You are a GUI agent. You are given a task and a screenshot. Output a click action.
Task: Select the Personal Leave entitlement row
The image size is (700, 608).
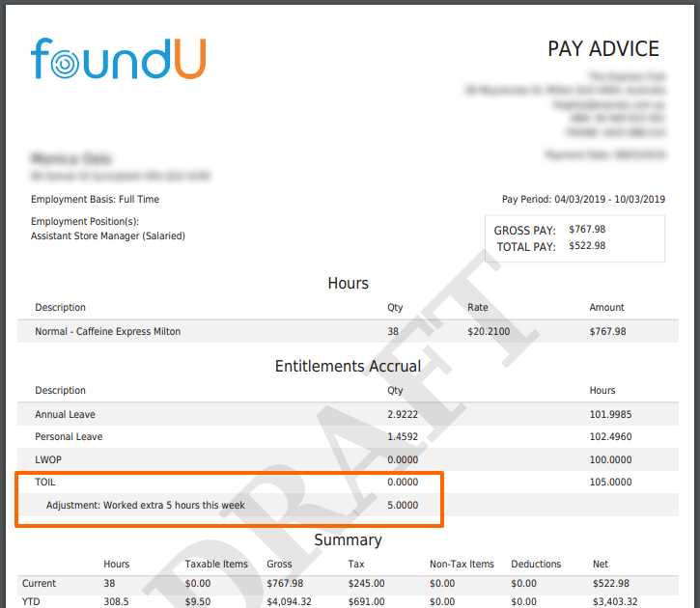pyautogui.click(x=69, y=437)
